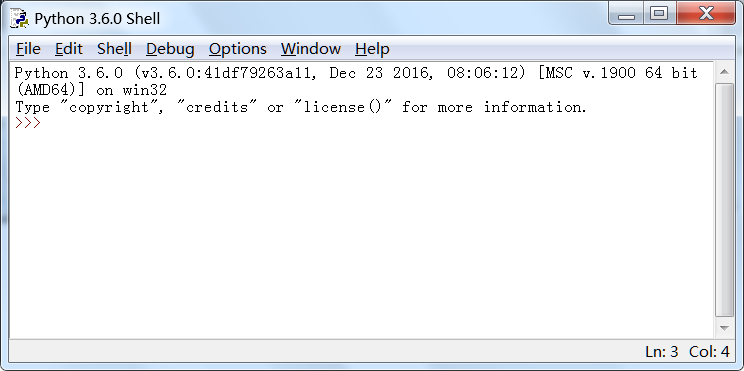Click the Python icon in title bar

point(19,19)
